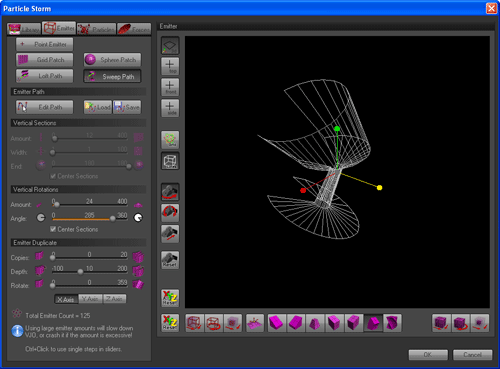Select the Y Axis toggle
The image size is (500, 369).
tap(90, 299)
